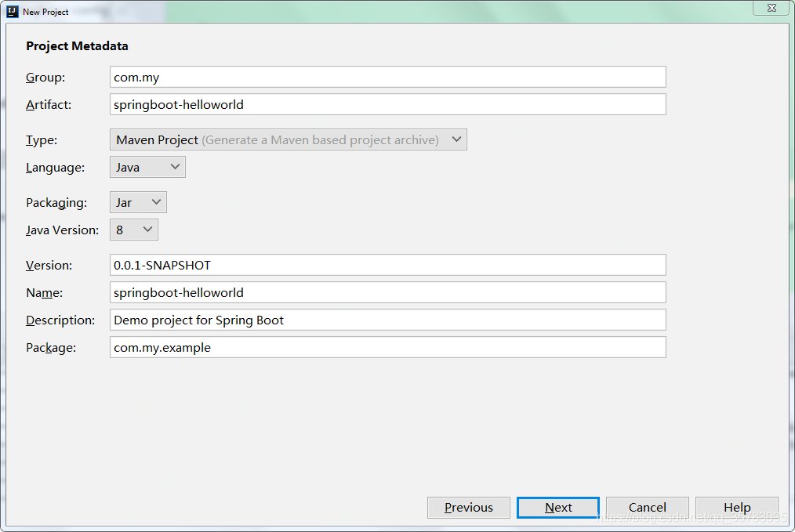Proceed with the Next button
The image size is (795, 532).
pos(558,508)
